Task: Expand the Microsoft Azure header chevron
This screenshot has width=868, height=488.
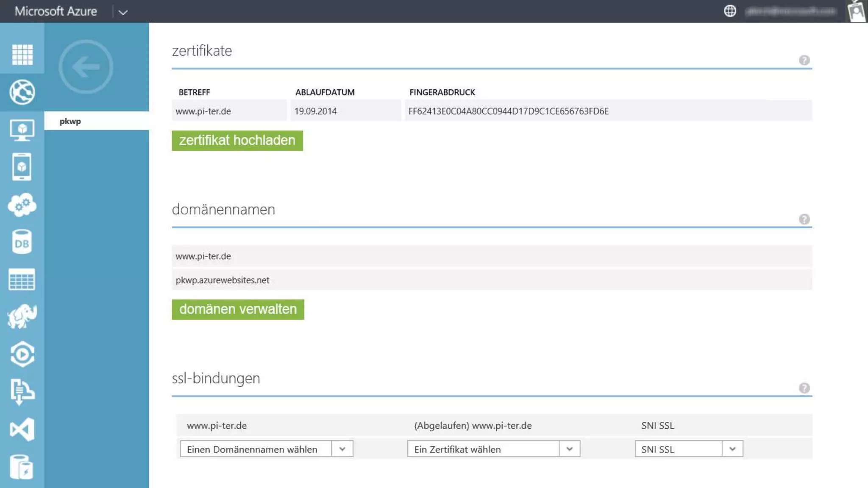Action: [x=123, y=12]
